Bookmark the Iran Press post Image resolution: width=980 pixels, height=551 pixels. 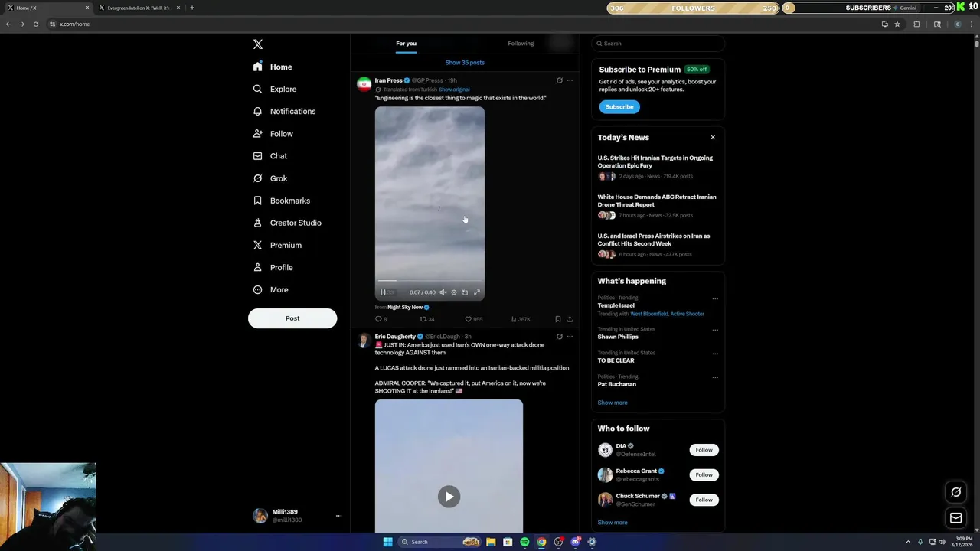point(558,319)
